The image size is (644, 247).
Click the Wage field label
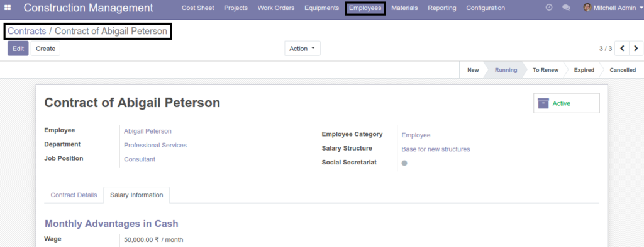(x=53, y=239)
